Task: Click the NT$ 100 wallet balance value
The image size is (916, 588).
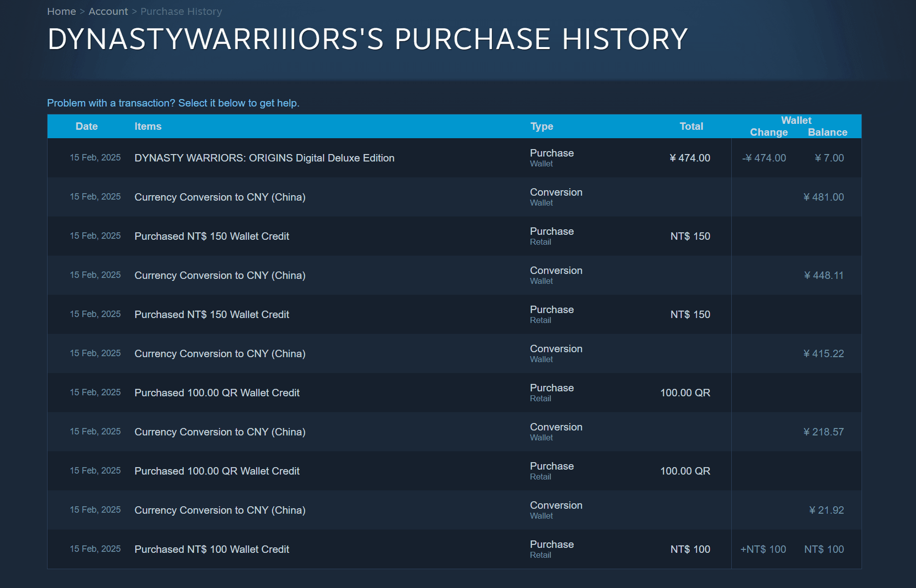Action: coord(824,549)
